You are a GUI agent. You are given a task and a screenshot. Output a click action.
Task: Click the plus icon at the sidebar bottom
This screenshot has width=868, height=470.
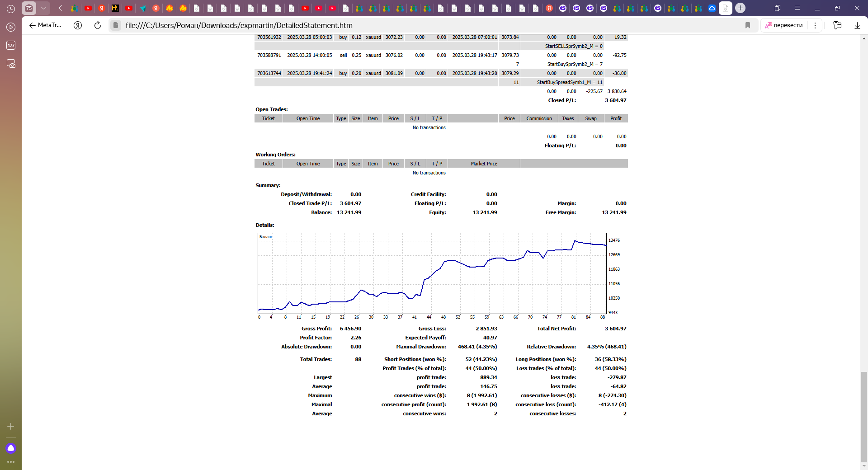pyautogui.click(x=11, y=426)
